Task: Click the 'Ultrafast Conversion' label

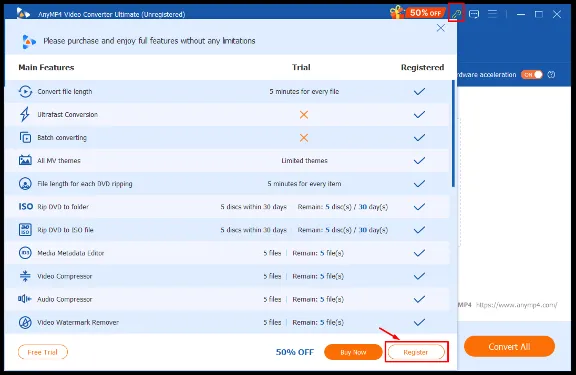Action: 68,114
